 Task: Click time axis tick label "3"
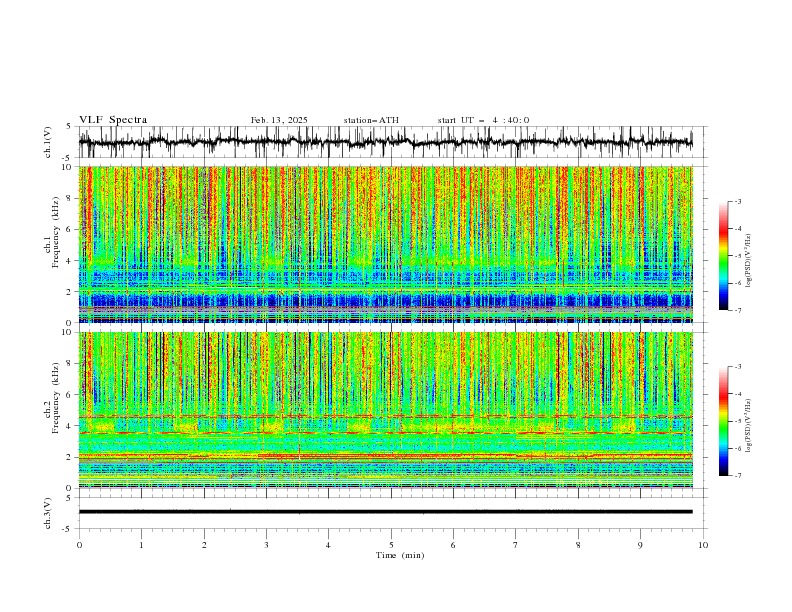pyautogui.click(x=266, y=545)
